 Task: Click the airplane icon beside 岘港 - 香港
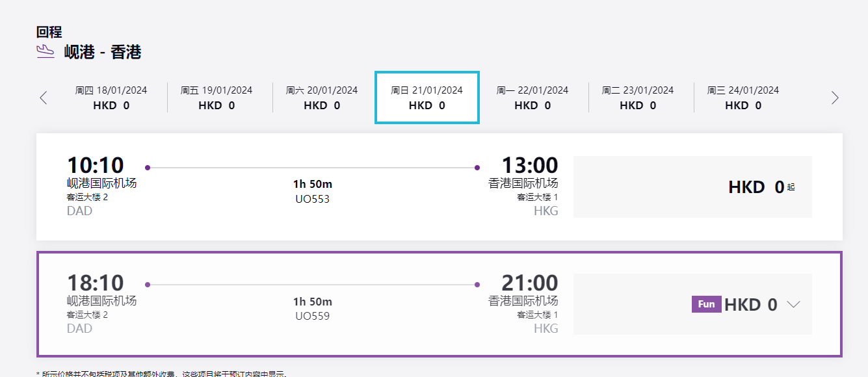pyautogui.click(x=46, y=51)
